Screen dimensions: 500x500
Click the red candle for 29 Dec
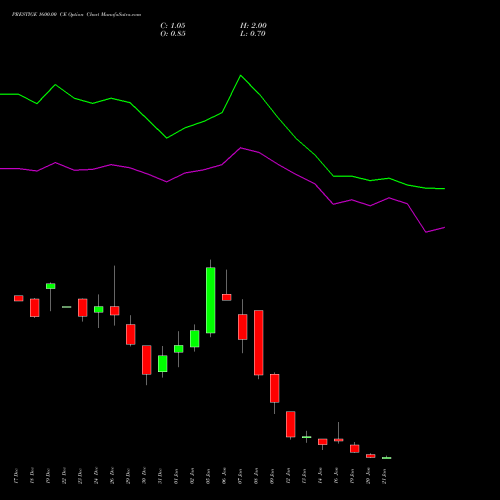131,334
